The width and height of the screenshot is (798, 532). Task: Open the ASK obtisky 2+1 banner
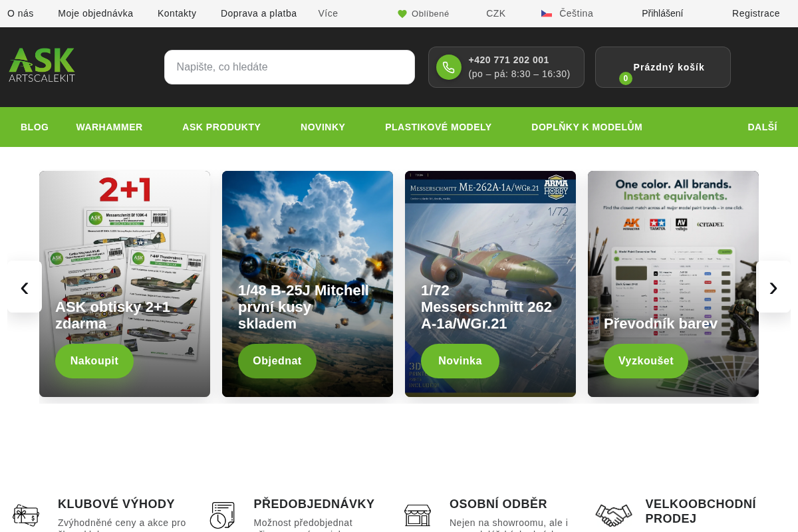point(124,284)
